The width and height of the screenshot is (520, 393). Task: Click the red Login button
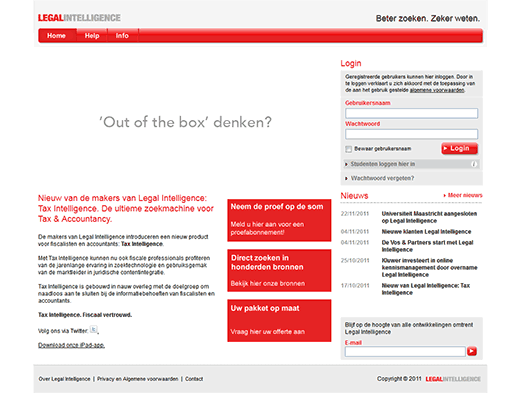coord(459,149)
